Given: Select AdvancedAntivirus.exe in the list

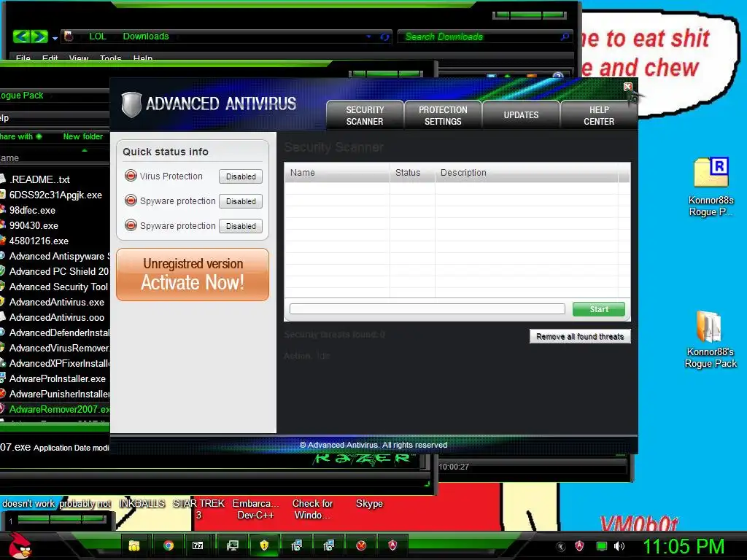Looking at the screenshot, I should click(x=55, y=302).
